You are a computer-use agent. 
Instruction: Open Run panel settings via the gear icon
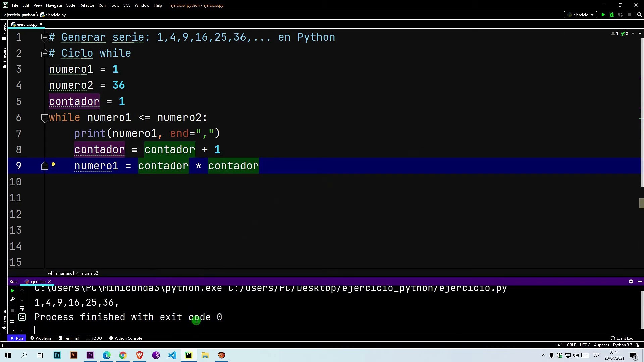(x=631, y=282)
